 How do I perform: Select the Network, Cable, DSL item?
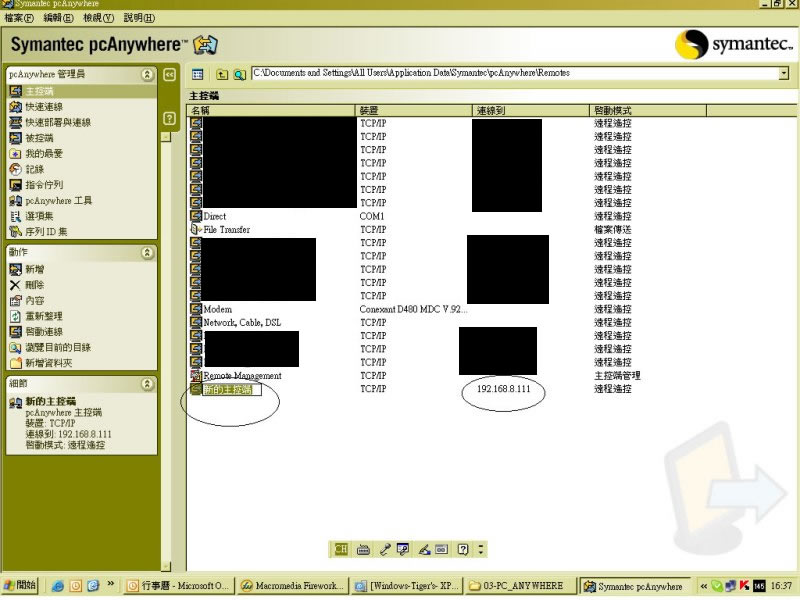pos(242,322)
